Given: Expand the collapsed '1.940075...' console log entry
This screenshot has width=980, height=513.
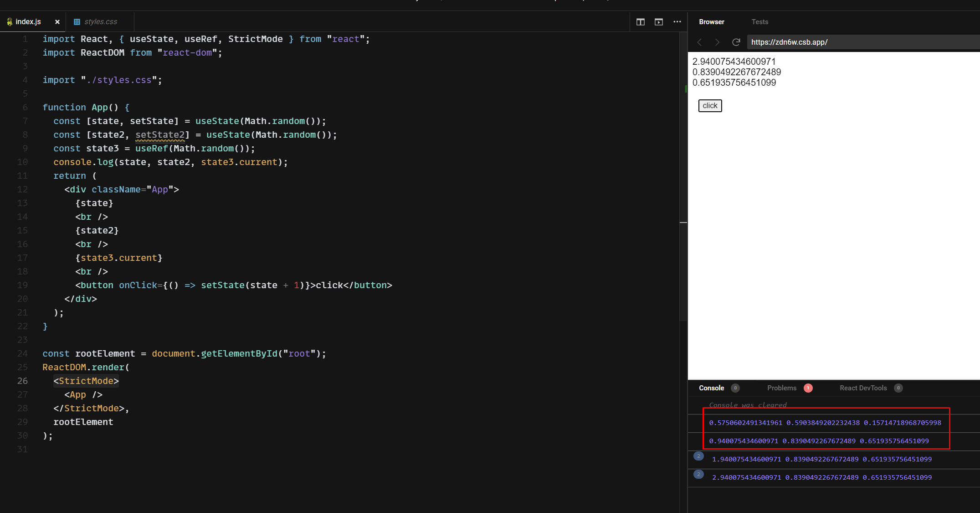Looking at the screenshot, I should 698,456.
